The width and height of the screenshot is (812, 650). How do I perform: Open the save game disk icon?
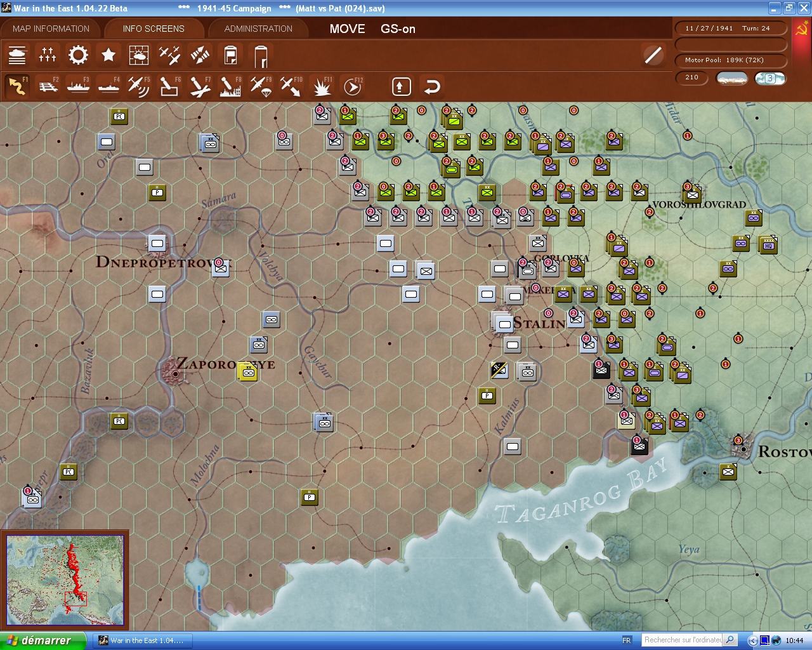pos(230,56)
